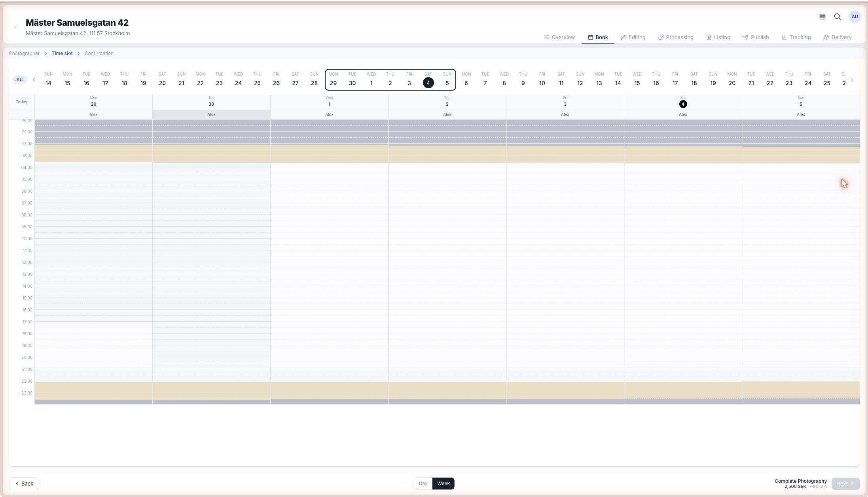The image size is (868, 497).
Task: Click Wed 1 column header
Action: click(x=329, y=101)
